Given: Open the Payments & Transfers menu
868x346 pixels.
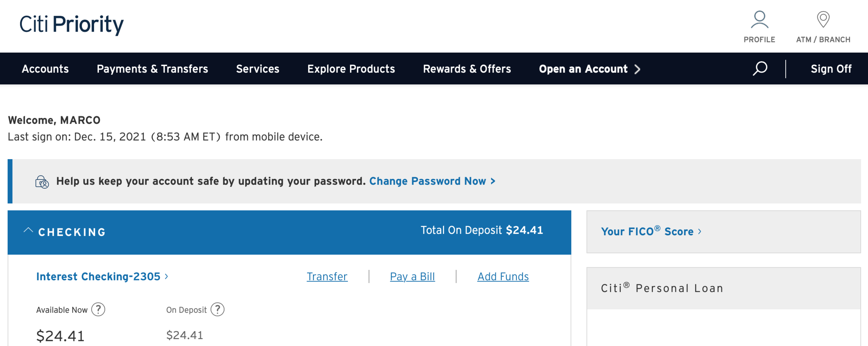Looking at the screenshot, I should click(152, 69).
